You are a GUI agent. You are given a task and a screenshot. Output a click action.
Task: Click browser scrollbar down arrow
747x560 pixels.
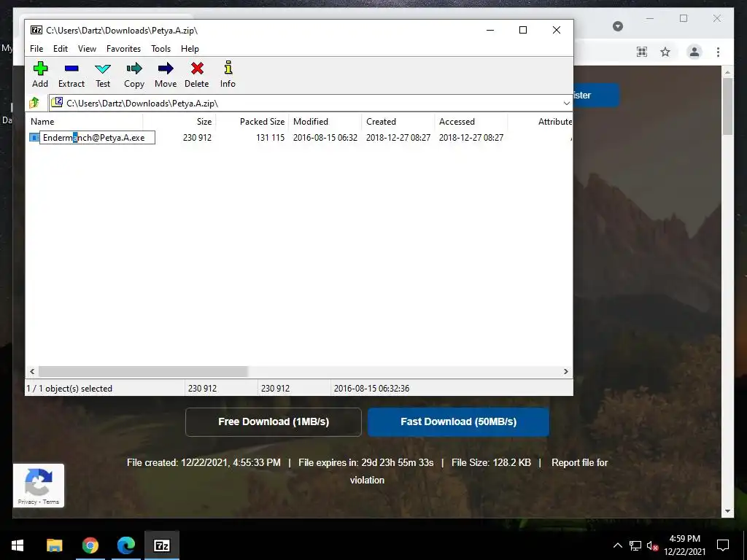[727, 511]
